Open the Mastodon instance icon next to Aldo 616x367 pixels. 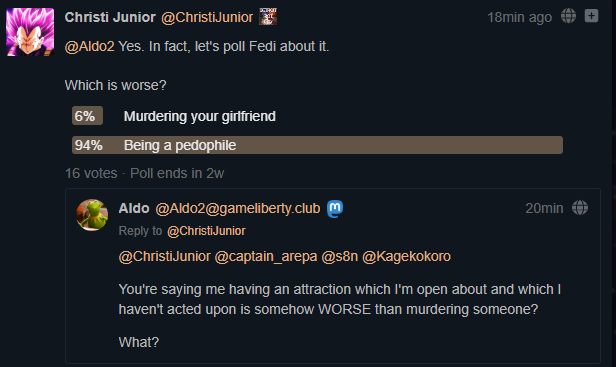(x=335, y=208)
